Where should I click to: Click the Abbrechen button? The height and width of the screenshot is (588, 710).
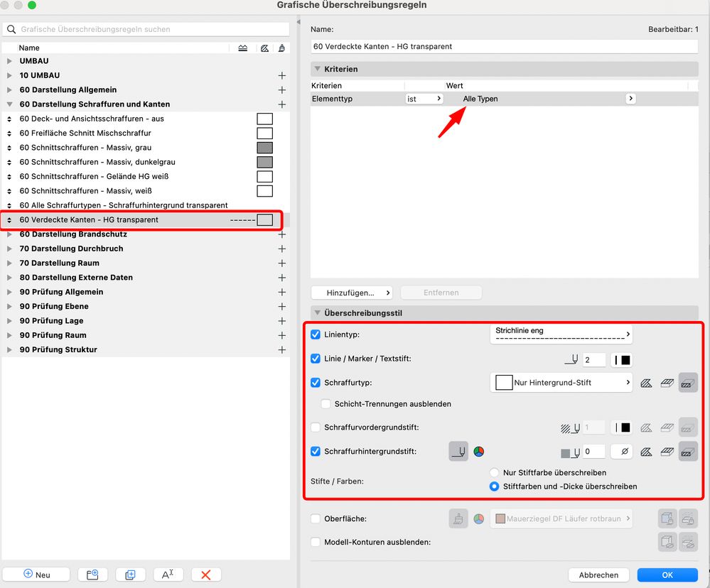coord(598,575)
